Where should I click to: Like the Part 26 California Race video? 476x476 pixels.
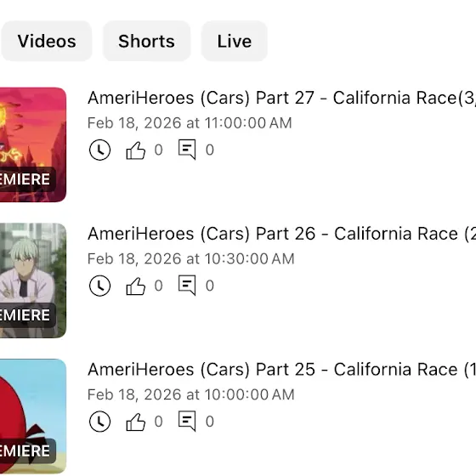pyautogui.click(x=136, y=286)
